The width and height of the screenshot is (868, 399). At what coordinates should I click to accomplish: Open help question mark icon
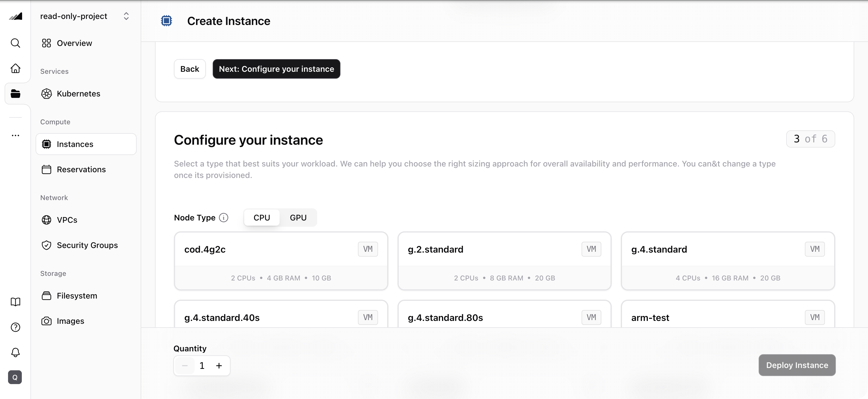[15, 327]
